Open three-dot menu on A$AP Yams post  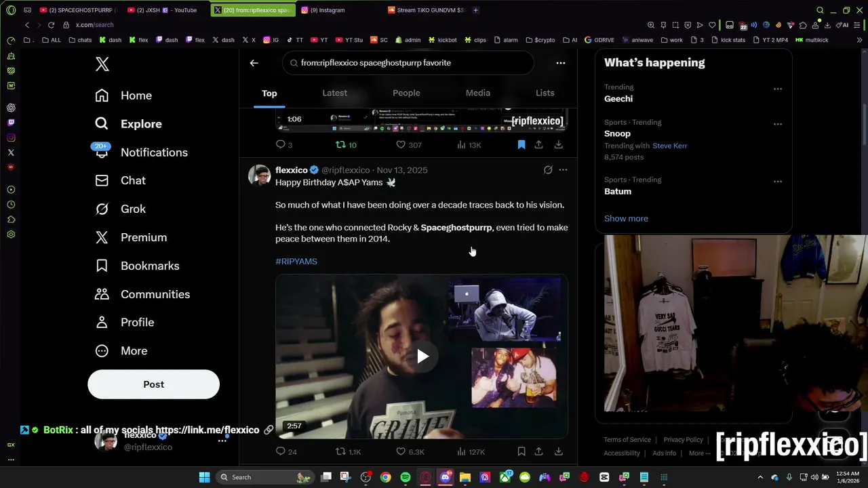coord(563,170)
